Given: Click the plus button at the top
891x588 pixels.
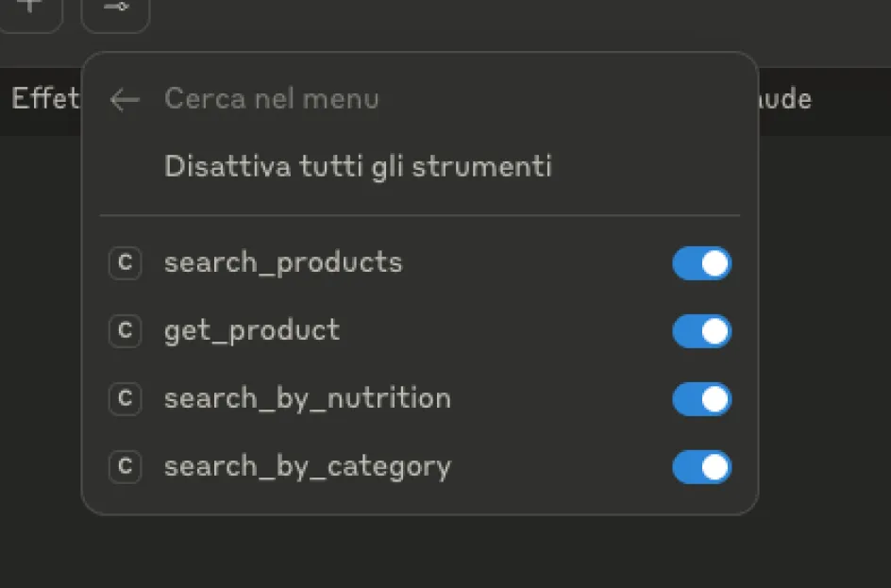Looking at the screenshot, I should click(31, 8).
